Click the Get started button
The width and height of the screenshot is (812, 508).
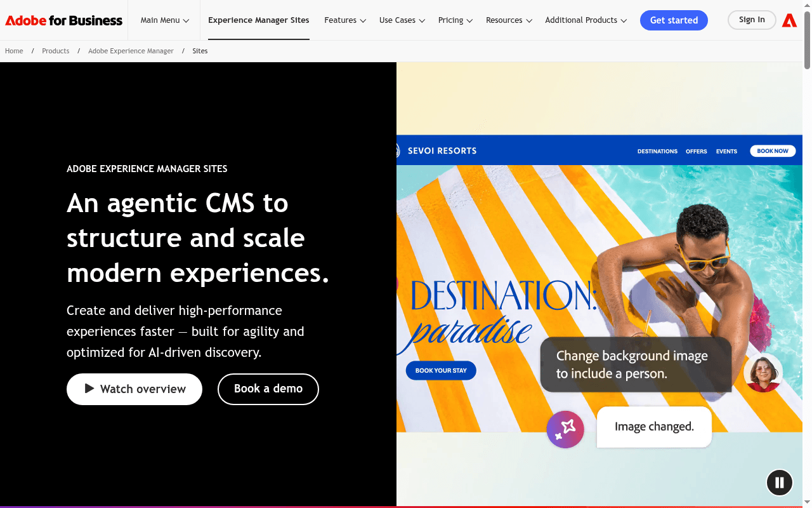coord(674,20)
